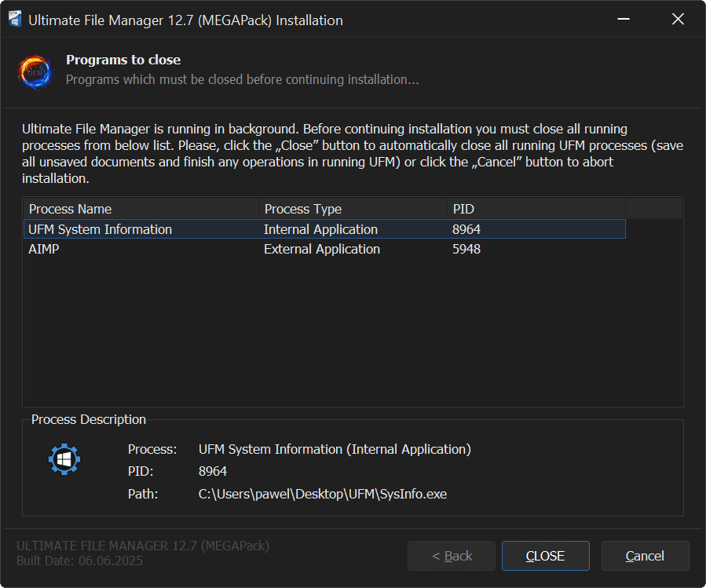
Task: Select the UFM System Information process row
Action: tap(100, 229)
